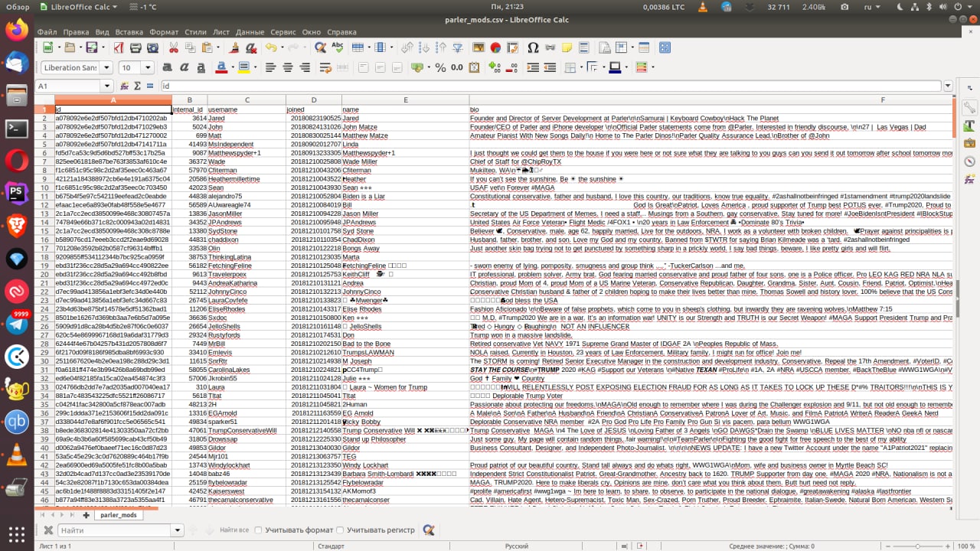
Task: Click the AutoFilter funnel icon
Action: coord(457,47)
